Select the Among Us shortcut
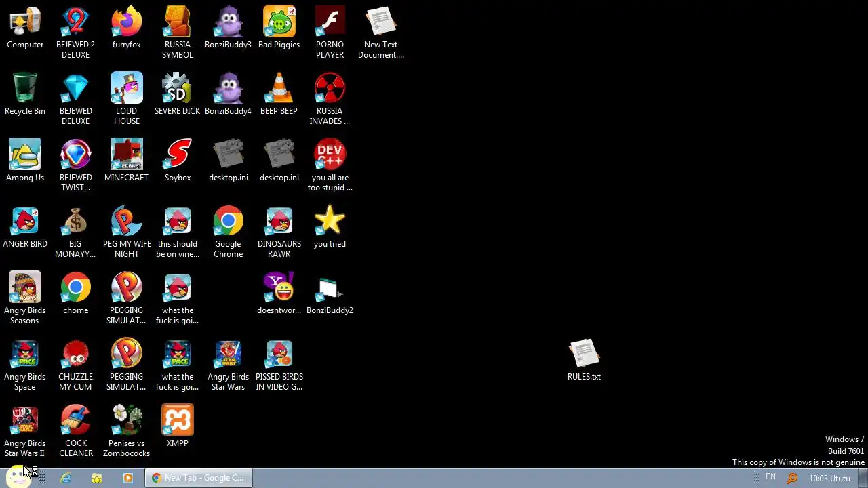868x488 pixels. pos(25,155)
